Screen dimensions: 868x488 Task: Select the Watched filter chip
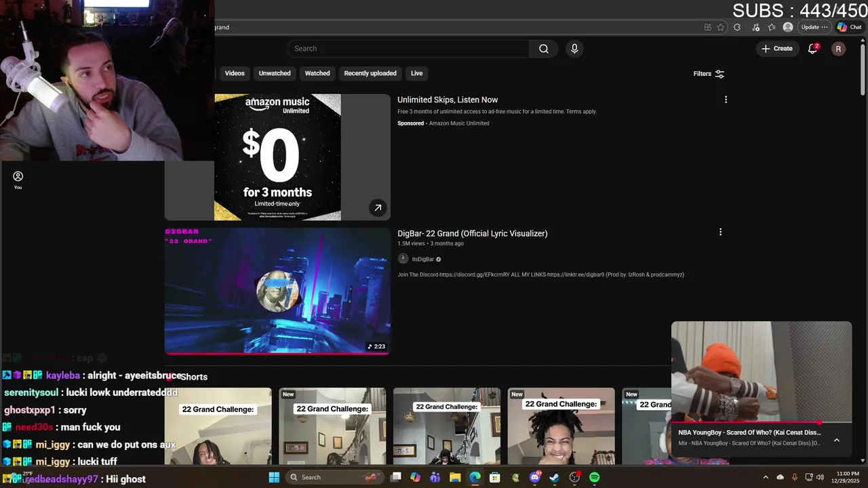click(317, 73)
